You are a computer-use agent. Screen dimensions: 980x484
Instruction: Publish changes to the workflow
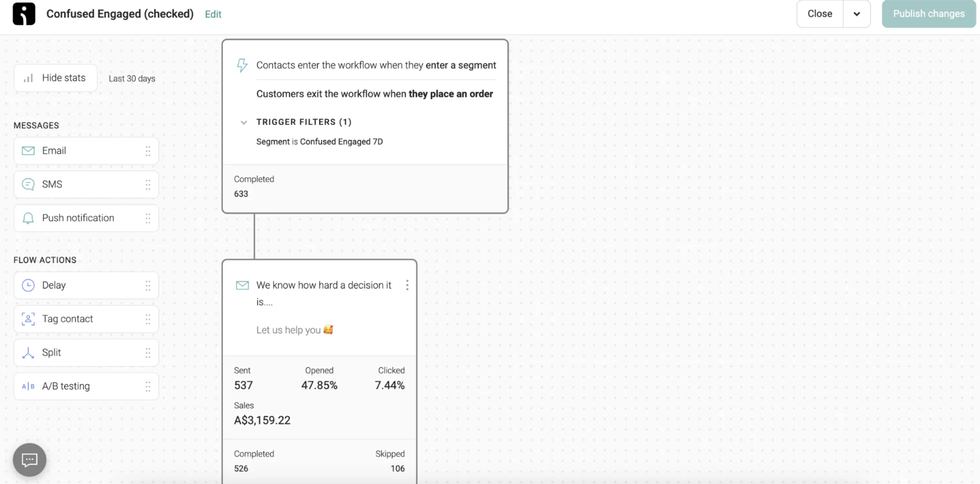pyautogui.click(x=928, y=13)
